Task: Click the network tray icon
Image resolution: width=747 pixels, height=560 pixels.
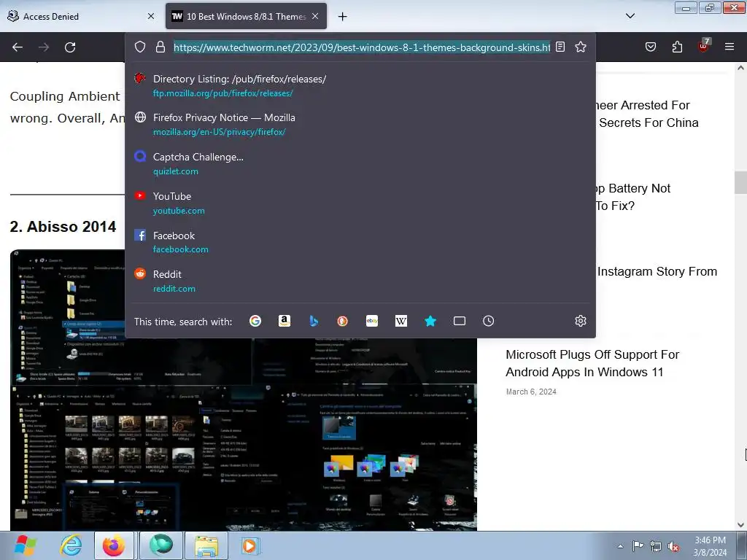Action: 656,546
